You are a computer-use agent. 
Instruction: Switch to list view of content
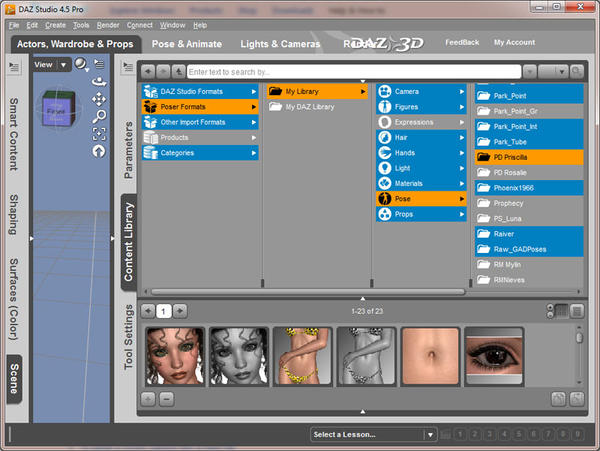click(x=577, y=311)
